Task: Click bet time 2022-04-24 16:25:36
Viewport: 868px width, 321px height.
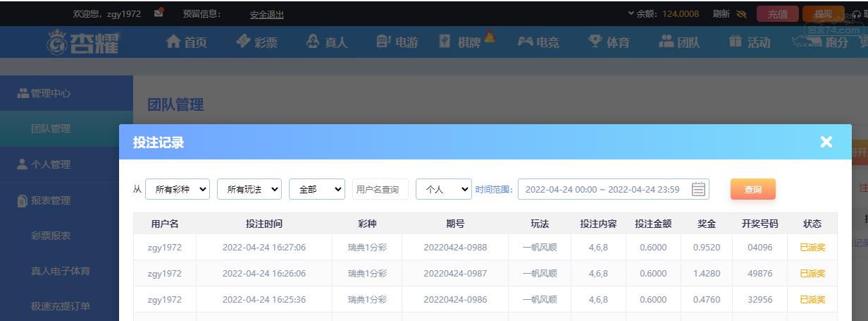Action: point(264,300)
